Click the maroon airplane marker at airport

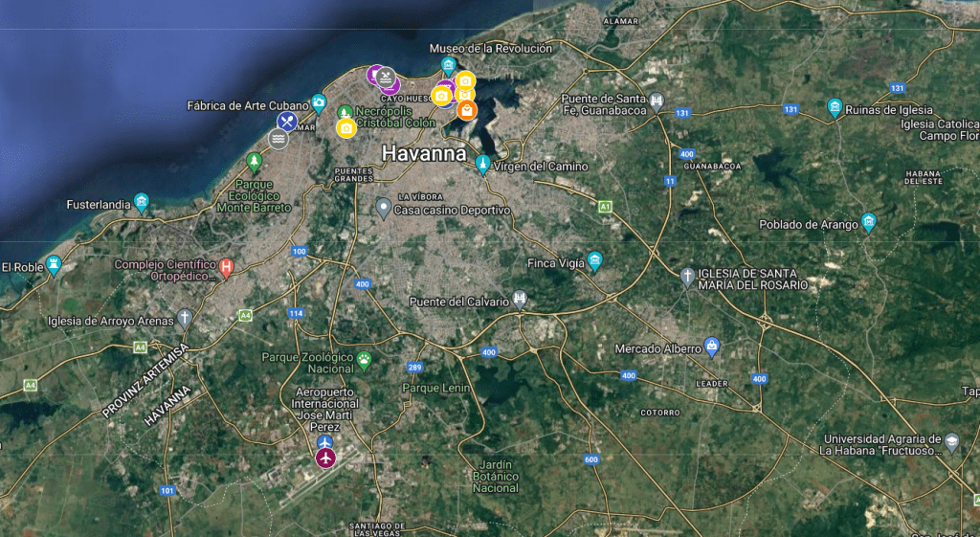(x=325, y=459)
